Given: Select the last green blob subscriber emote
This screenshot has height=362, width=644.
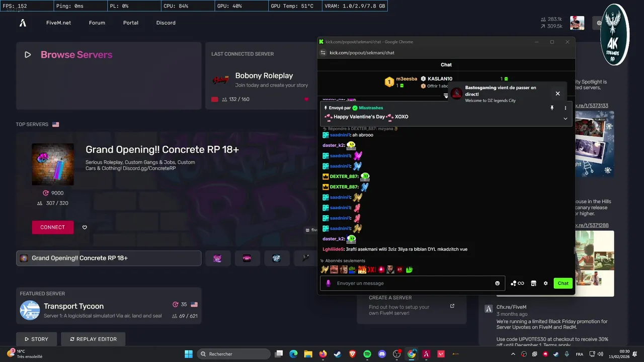Looking at the screenshot, I should point(409,269).
